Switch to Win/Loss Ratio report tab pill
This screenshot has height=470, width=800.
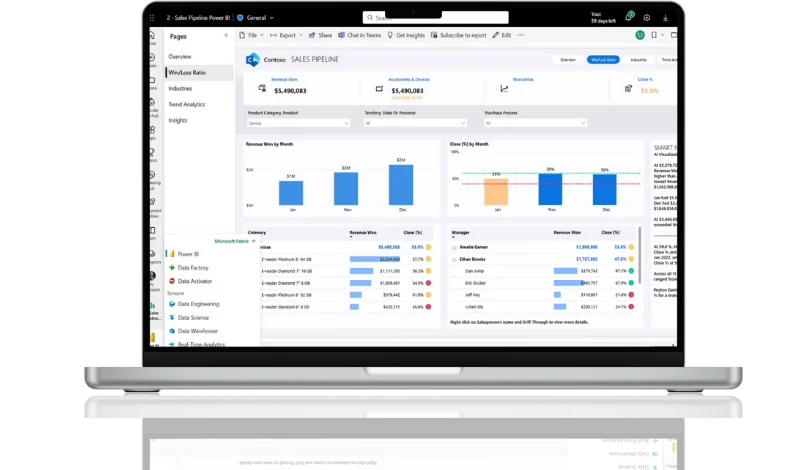(603, 60)
